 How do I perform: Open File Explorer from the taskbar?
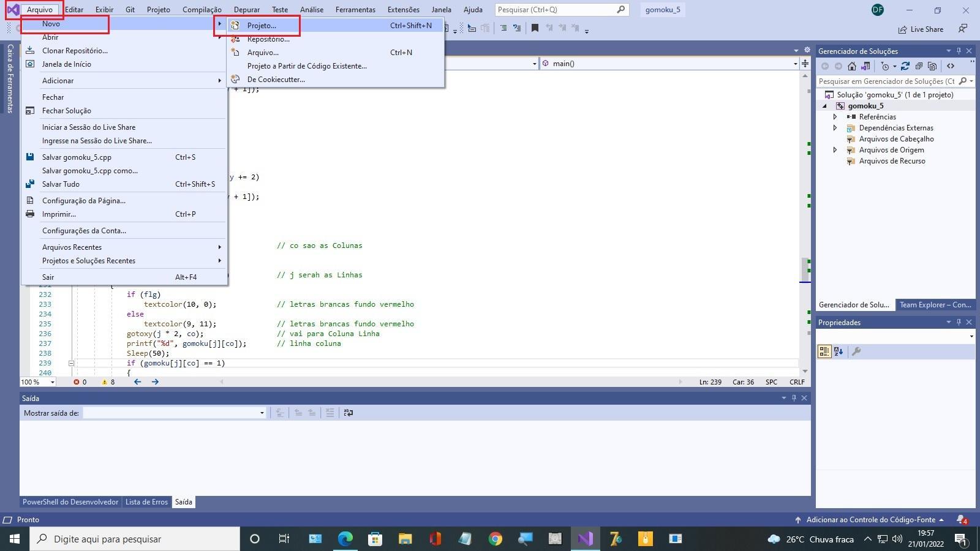coord(405,539)
